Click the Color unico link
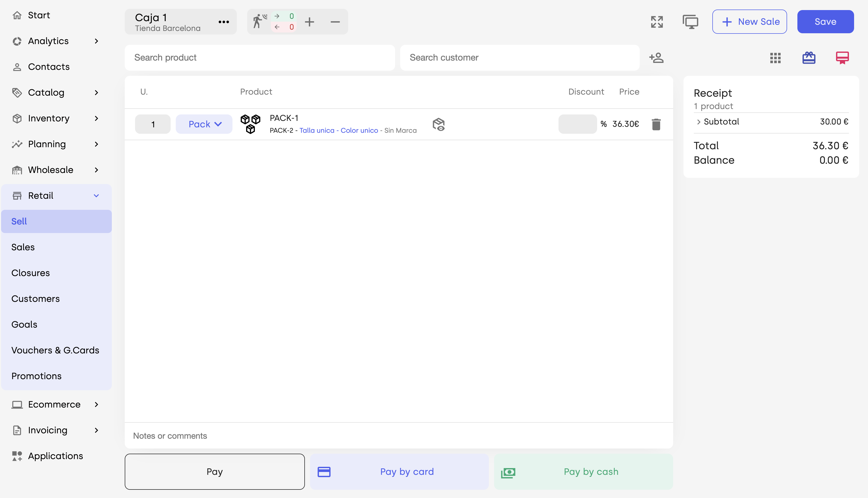 [359, 130]
